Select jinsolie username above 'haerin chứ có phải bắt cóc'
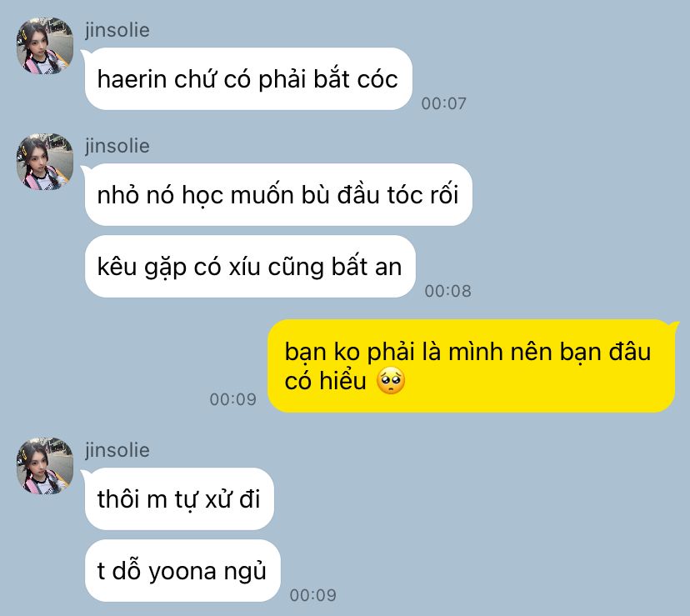Viewport: 690px width, 616px height. click(117, 30)
